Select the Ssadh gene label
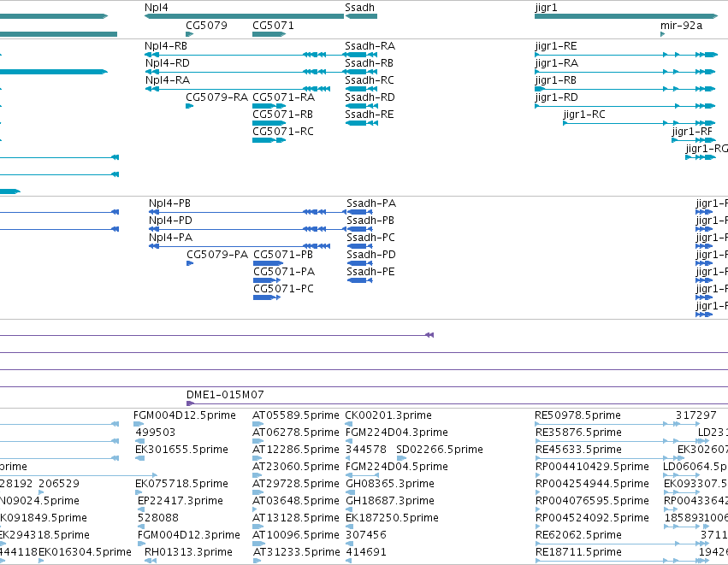This screenshot has width=728, height=565. point(359,8)
